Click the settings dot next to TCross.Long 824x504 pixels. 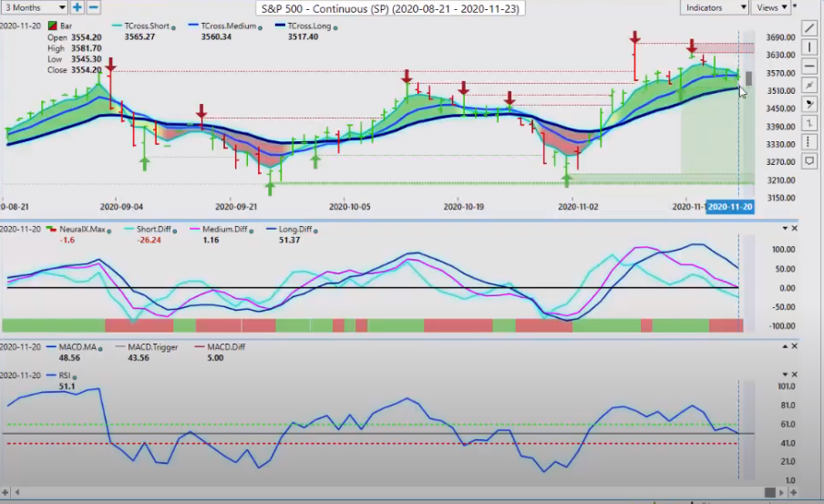point(335,27)
